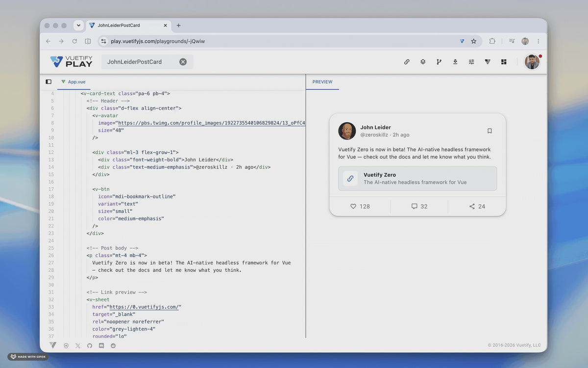
Task: Select the PREVIEW tab
Action: [x=322, y=82]
